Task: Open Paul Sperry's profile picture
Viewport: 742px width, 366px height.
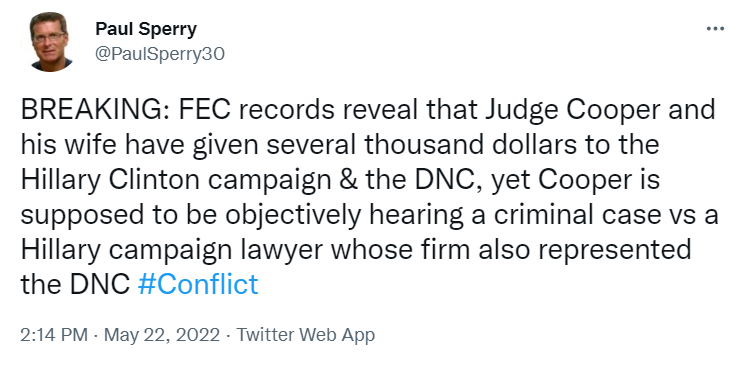Action: (x=50, y=42)
